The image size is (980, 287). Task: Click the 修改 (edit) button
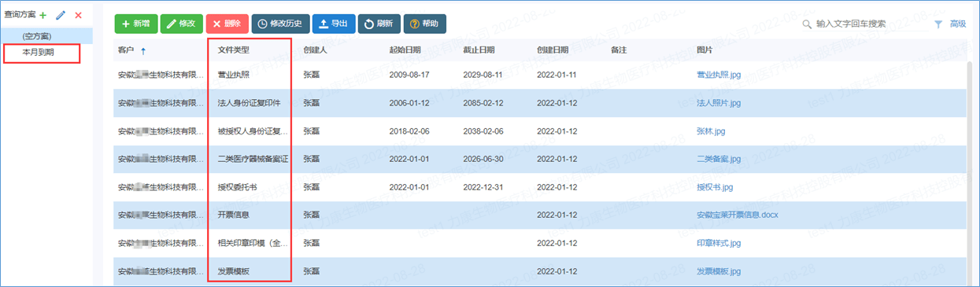click(181, 24)
